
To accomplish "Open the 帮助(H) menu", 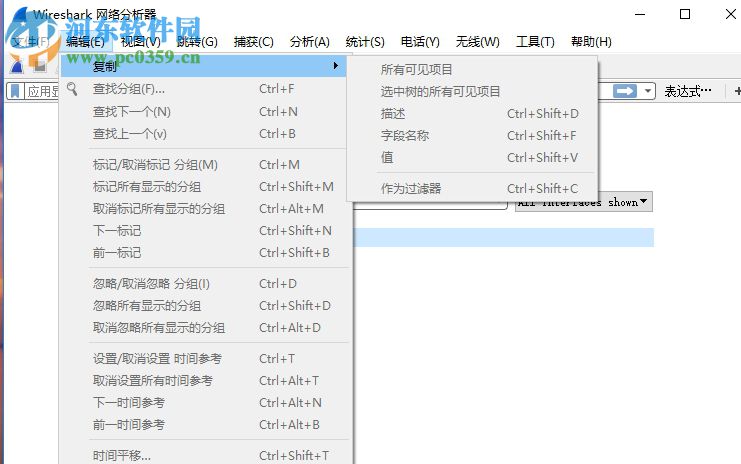I will point(591,42).
